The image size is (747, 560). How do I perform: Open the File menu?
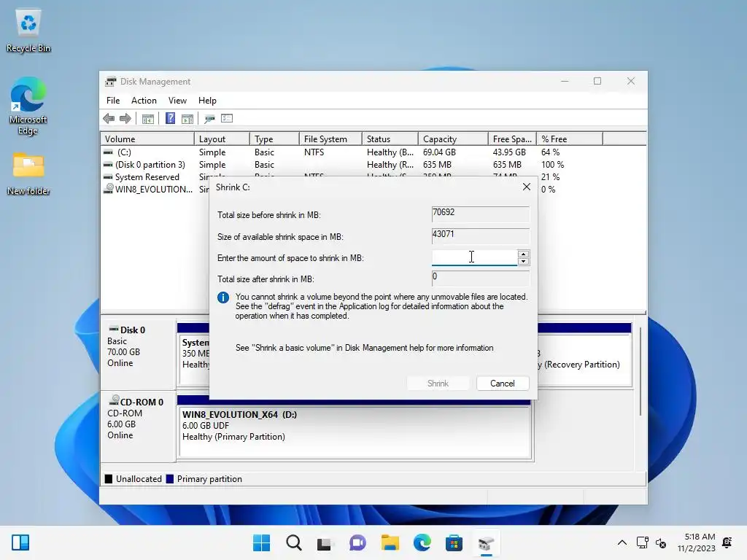point(113,101)
